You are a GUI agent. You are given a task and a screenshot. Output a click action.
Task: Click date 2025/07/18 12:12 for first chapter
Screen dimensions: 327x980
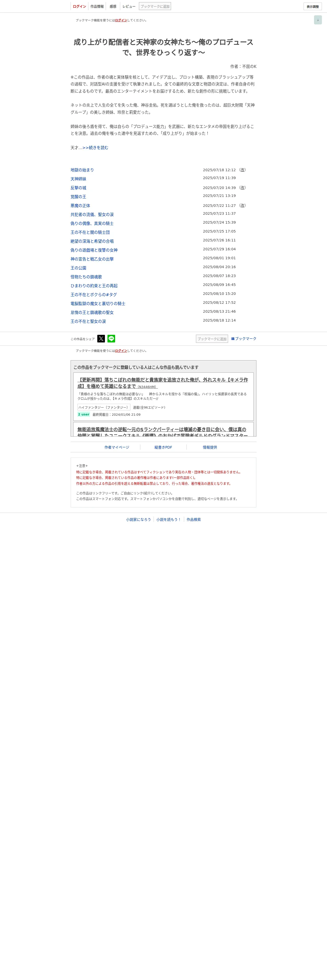point(219,170)
